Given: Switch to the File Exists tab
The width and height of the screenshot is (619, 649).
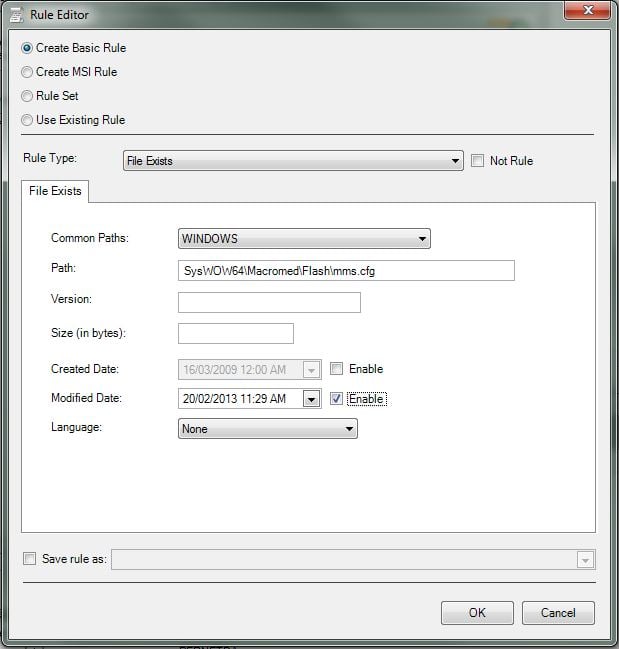Looking at the screenshot, I should click(55, 191).
